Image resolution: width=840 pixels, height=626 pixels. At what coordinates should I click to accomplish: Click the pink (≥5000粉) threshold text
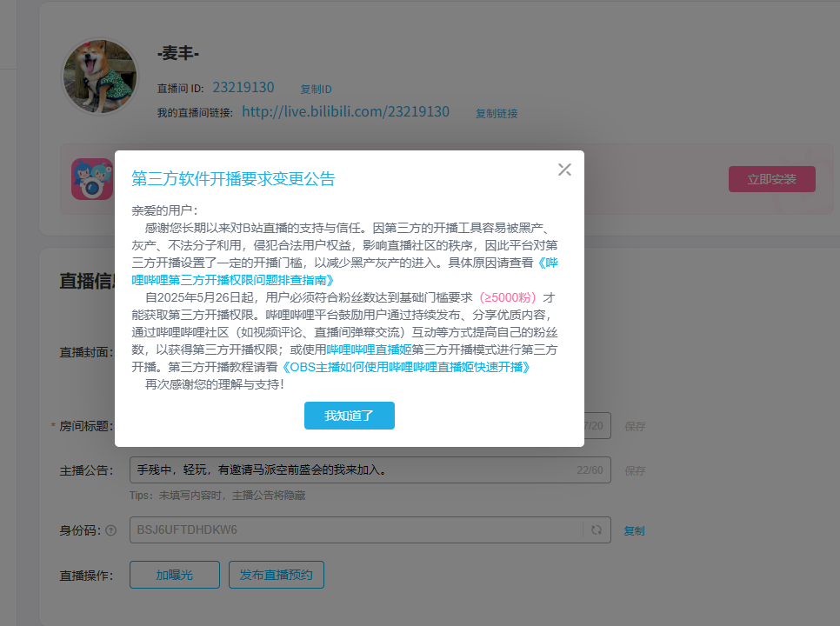pyautogui.click(x=508, y=297)
